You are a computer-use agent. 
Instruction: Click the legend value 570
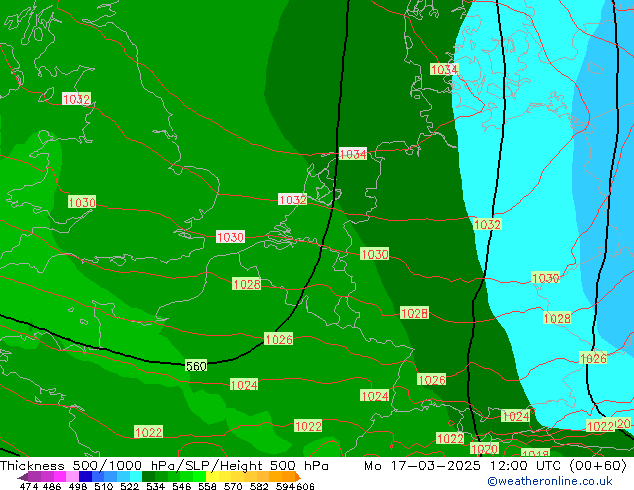(233, 486)
